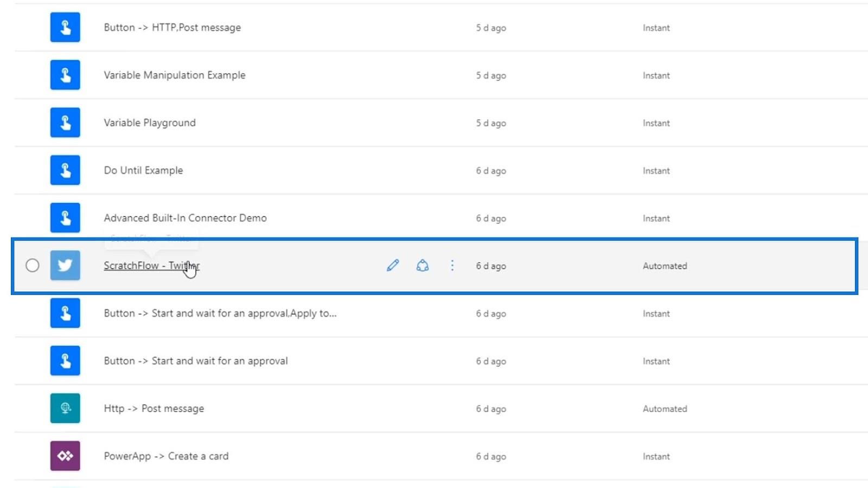The height and width of the screenshot is (488, 868).
Task: Open the Button -> Start and wait for an approval flow without Apply to
Action: 196,361
